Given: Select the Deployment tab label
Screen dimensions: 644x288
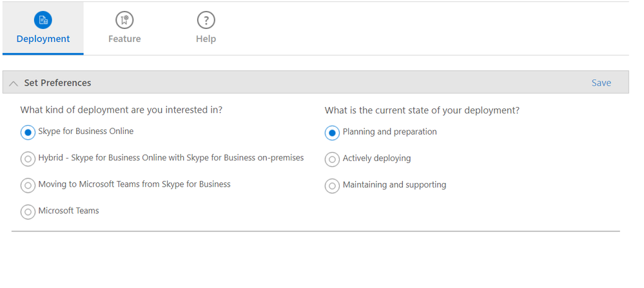Looking at the screenshot, I should coord(43,39).
